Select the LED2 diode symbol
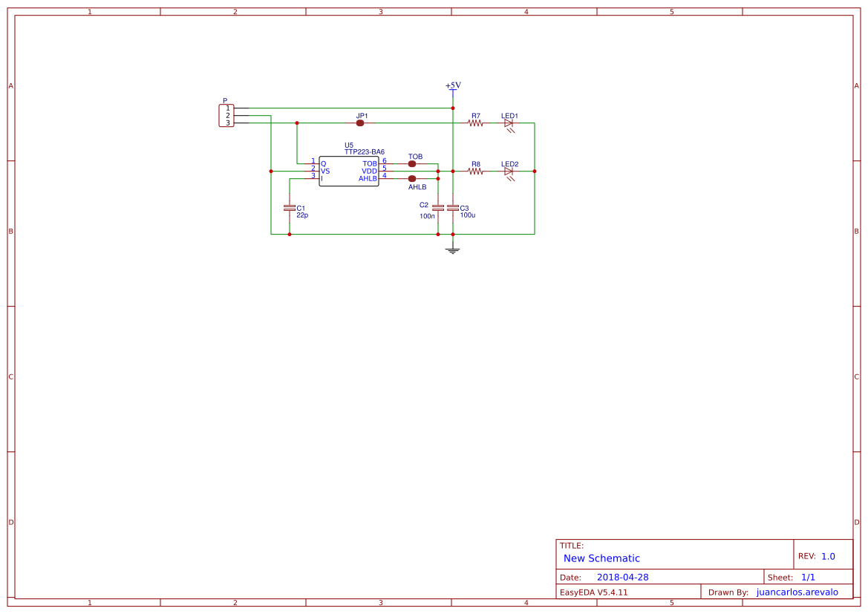 point(509,172)
